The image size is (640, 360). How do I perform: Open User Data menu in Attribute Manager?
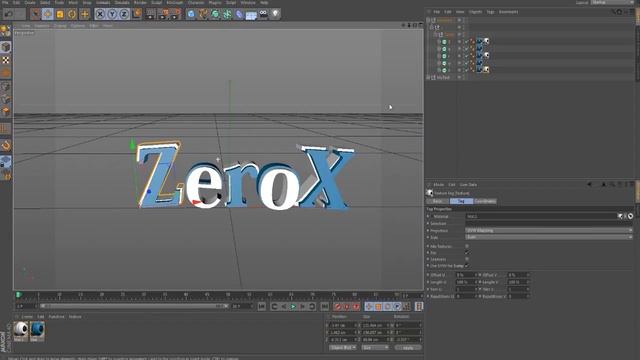pyautogui.click(x=468, y=184)
